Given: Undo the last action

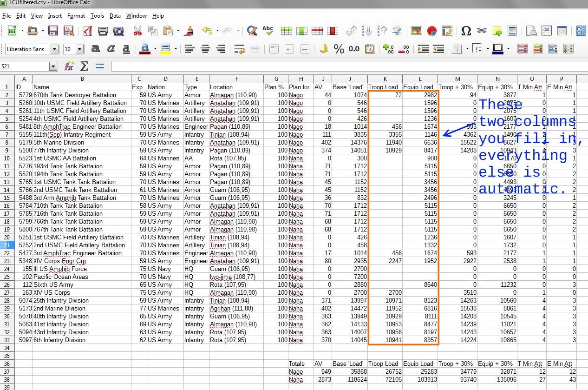Looking at the screenshot, I should [207, 31].
